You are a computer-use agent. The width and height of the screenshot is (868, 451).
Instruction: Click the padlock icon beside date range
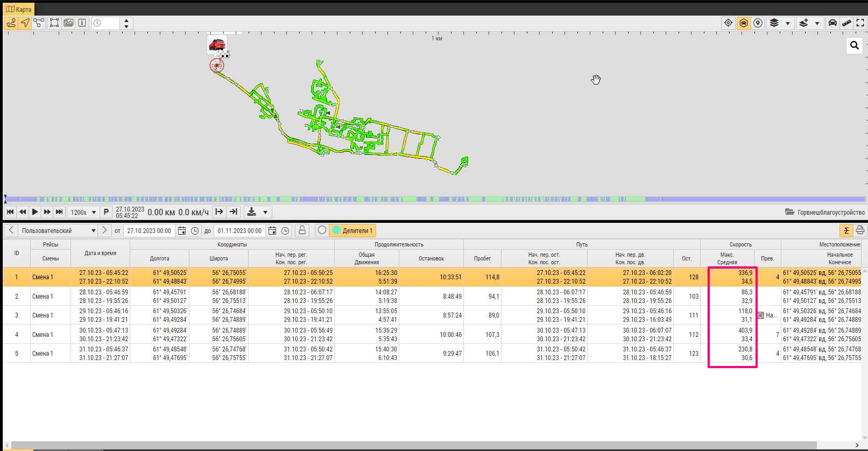pos(302,230)
